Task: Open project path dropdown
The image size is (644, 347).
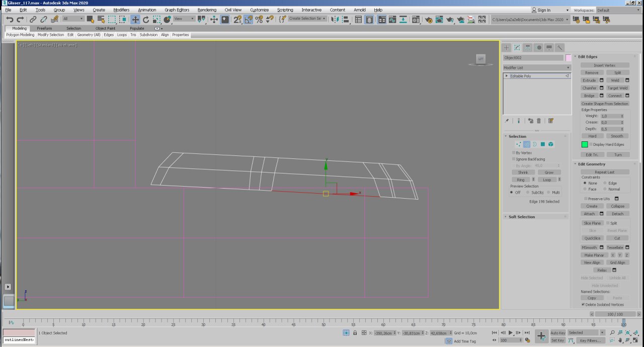Action: click(531, 19)
